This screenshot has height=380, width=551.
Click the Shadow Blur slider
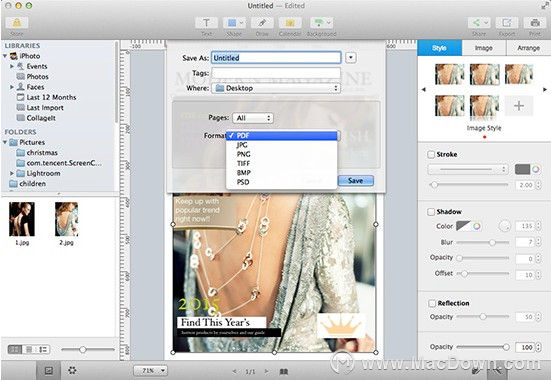pos(483,242)
